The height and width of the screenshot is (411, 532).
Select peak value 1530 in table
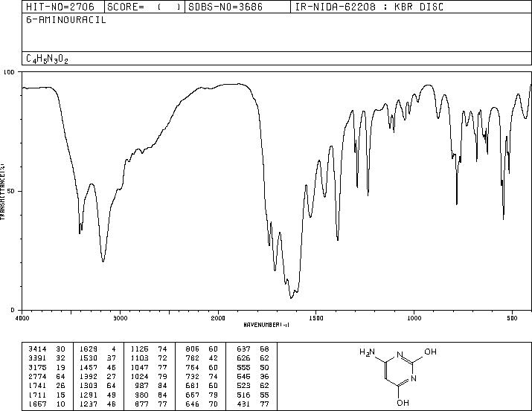[x=89, y=358]
